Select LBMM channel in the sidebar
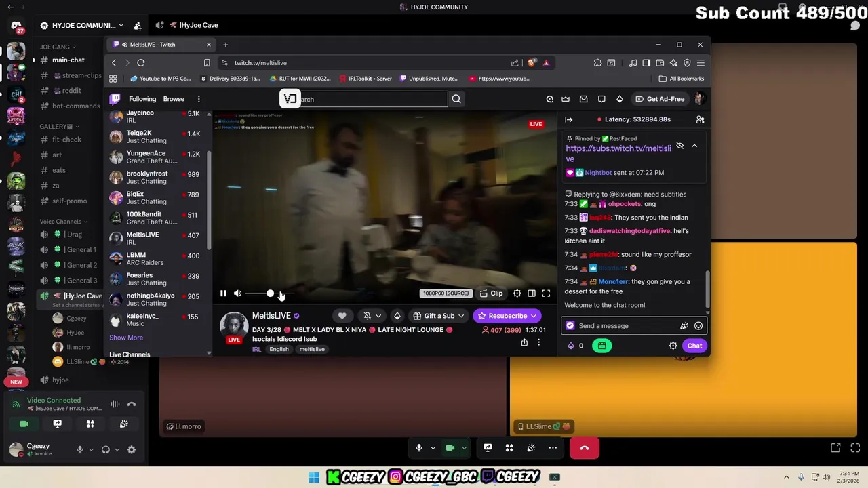The image size is (868, 488). [x=159, y=259]
